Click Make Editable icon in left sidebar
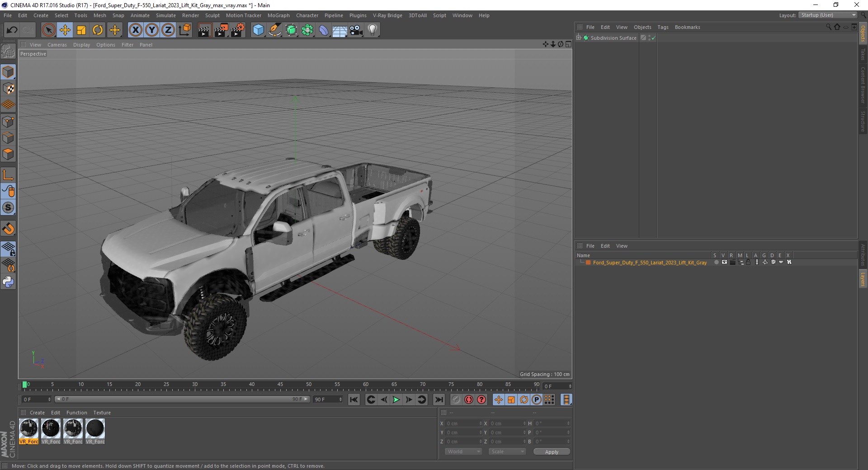Image resolution: width=868 pixels, height=470 pixels. (x=8, y=52)
